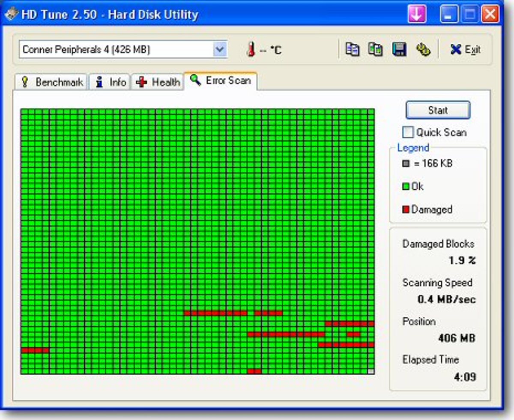Viewport: 514px width, 420px height.
Task: Enable the Quick Scan checkbox
Action: [x=408, y=132]
